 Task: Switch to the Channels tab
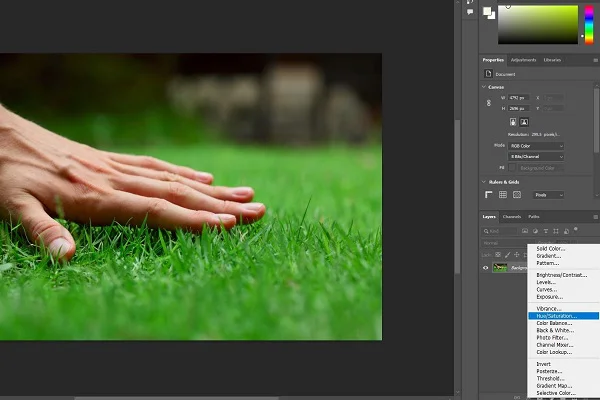[512, 217]
